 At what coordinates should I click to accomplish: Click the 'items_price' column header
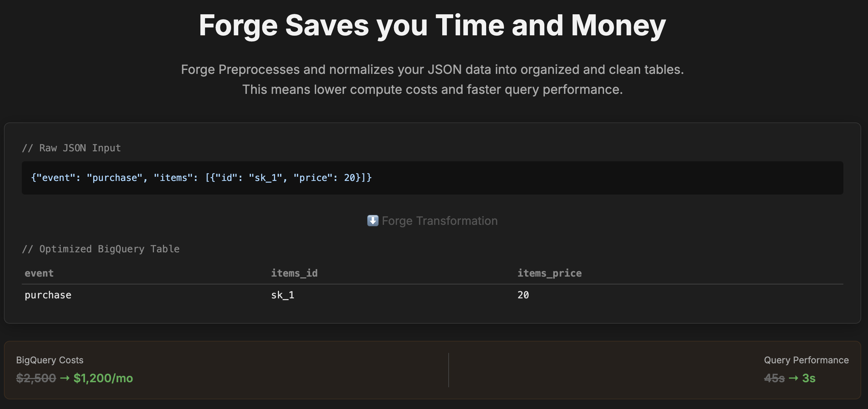tap(549, 273)
